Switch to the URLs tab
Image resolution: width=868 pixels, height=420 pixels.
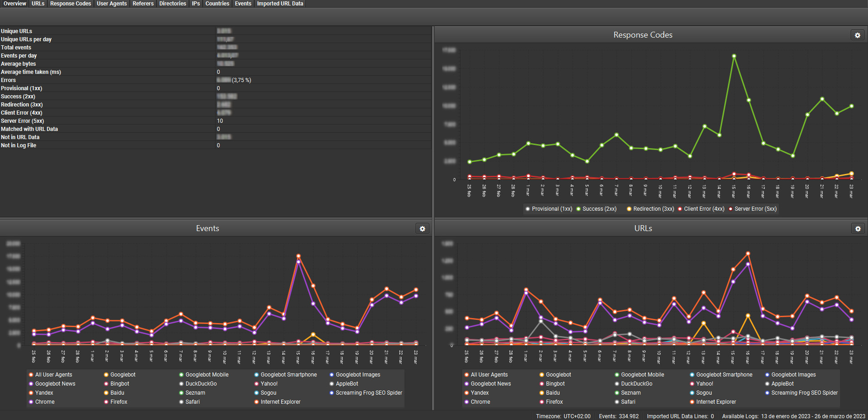[x=38, y=4]
